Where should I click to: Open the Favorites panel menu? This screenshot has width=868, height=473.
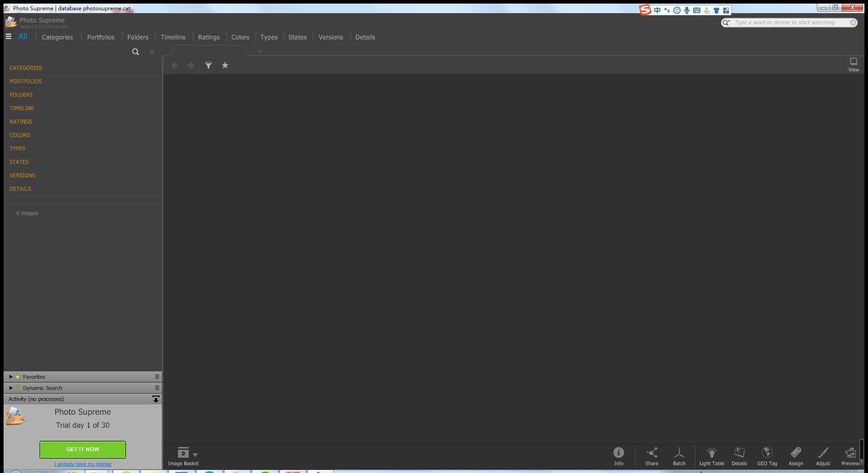click(x=157, y=377)
